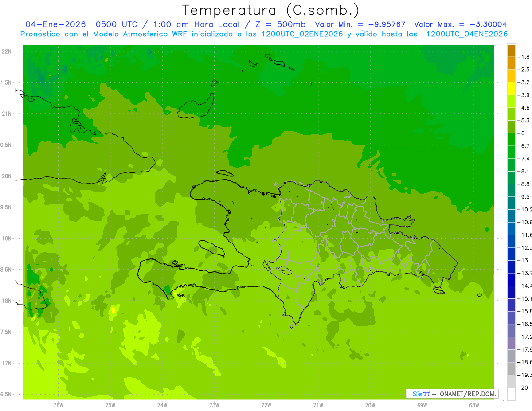
Task: Click the '68W' longitude label
Action: pos(474,405)
